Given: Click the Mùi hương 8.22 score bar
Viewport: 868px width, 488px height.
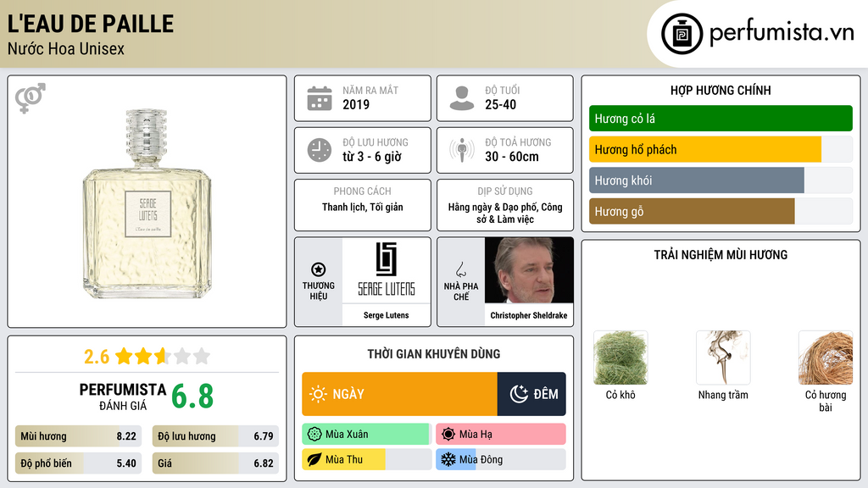Looking at the screenshot, I should [79, 436].
